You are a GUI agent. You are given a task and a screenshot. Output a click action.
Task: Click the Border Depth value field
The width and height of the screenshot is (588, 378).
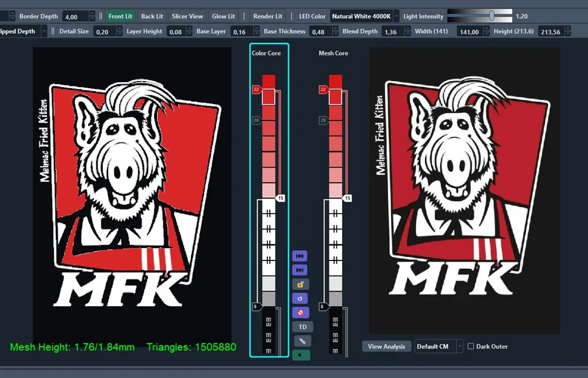tap(75, 16)
